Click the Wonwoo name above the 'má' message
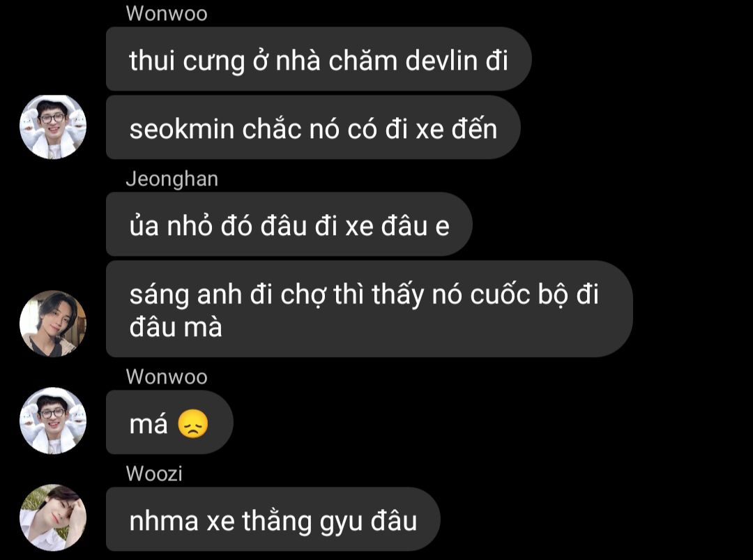 click(x=167, y=377)
